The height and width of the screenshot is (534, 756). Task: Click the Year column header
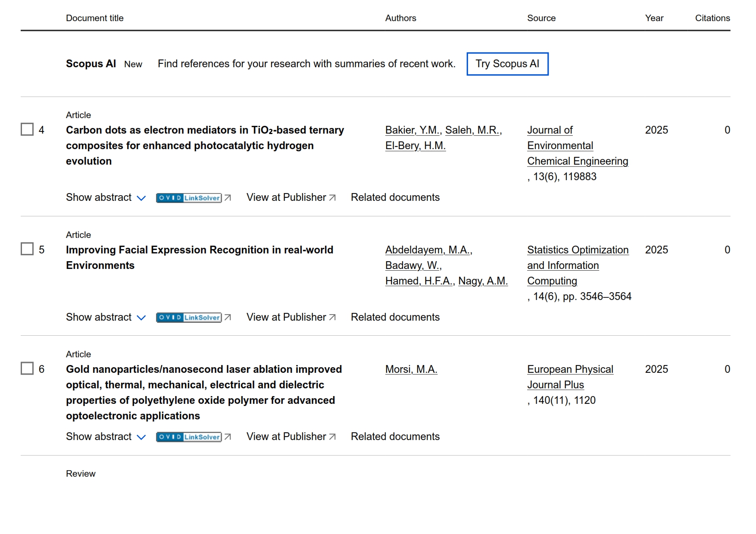click(x=654, y=18)
